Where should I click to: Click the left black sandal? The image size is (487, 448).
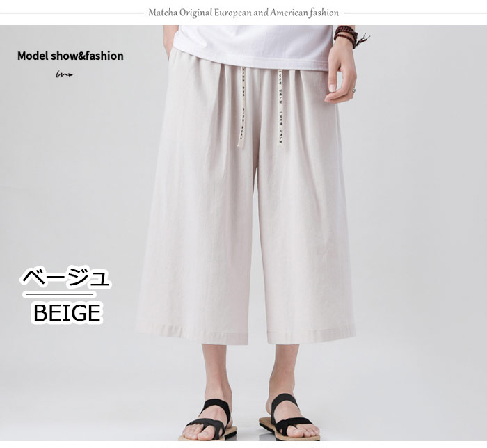pyautogui.click(x=208, y=421)
